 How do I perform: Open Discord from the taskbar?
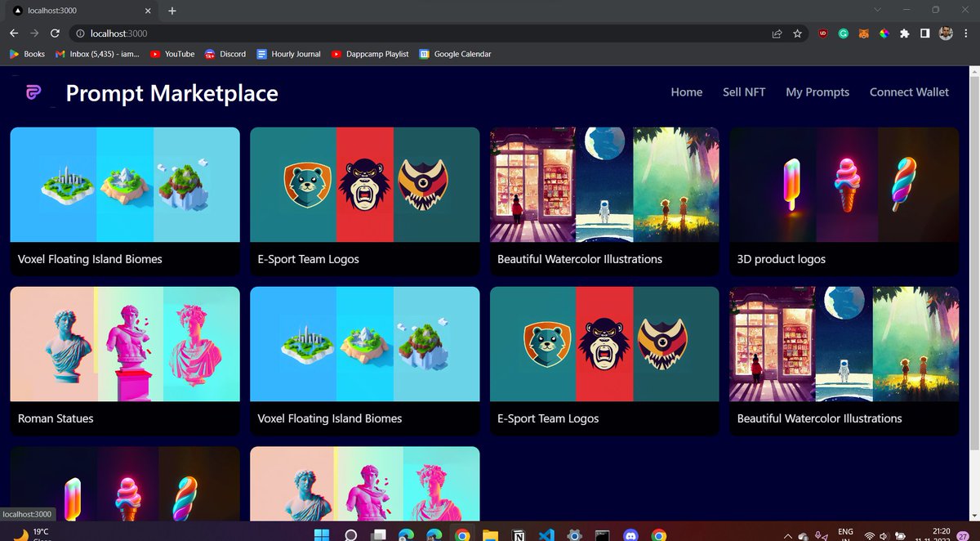point(630,535)
